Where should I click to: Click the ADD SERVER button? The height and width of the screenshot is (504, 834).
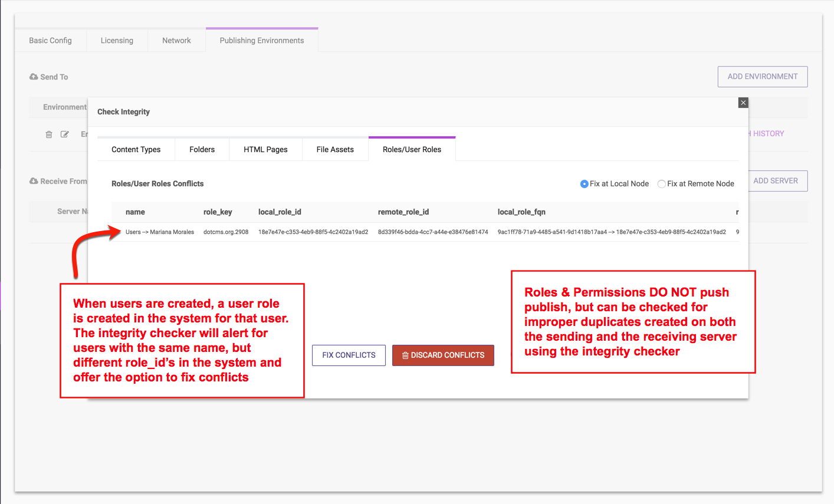pos(777,181)
